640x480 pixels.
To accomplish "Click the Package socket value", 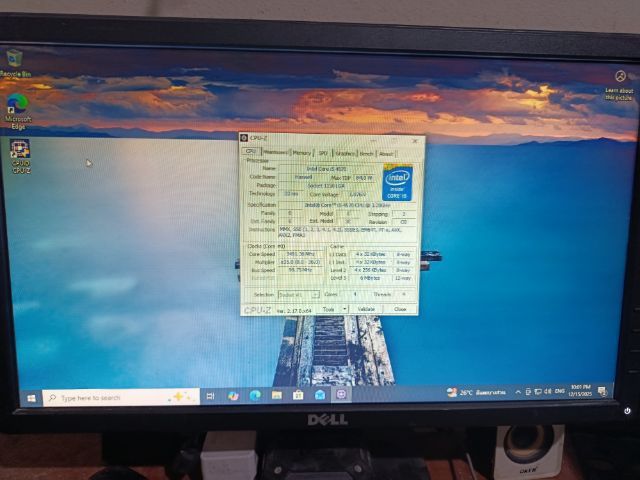I will coord(327,186).
